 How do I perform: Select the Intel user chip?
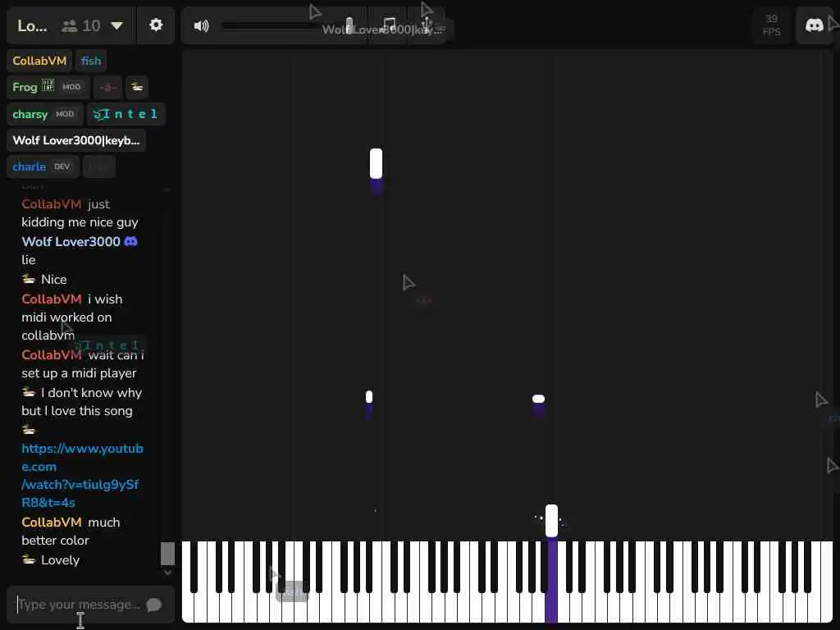click(x=126, y=114)
